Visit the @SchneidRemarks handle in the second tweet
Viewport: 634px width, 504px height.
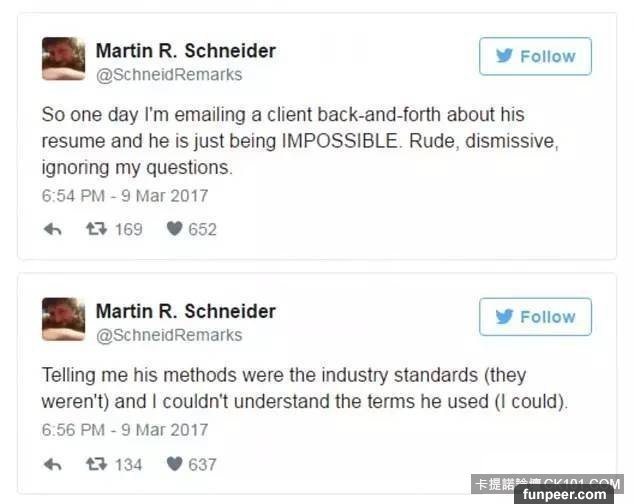tap(169, 335)
